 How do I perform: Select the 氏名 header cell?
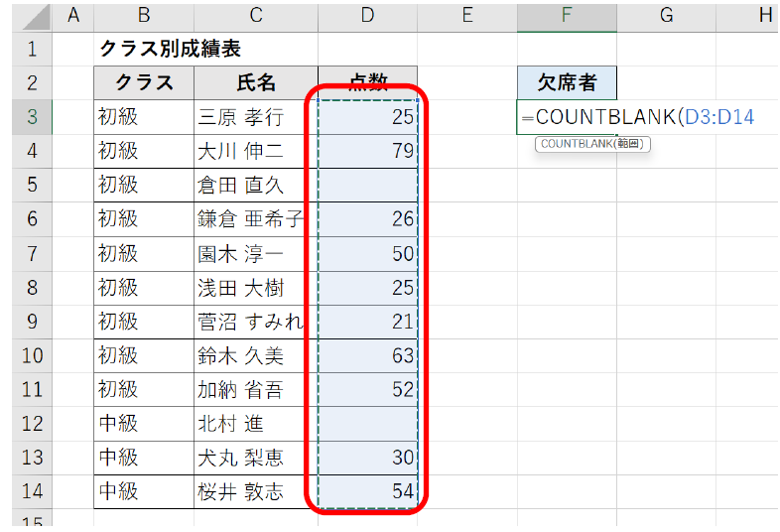pyautogui.click(x=256, y=82)
